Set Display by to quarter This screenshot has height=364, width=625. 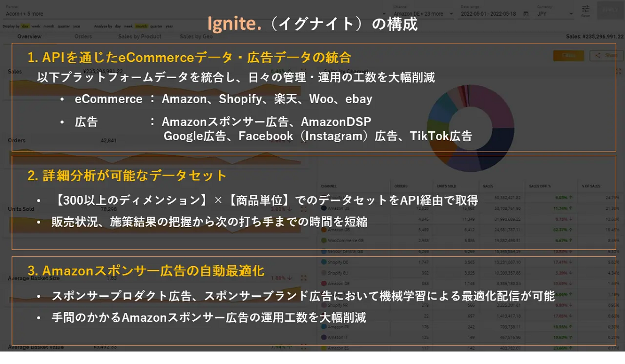tap(64, 26)
